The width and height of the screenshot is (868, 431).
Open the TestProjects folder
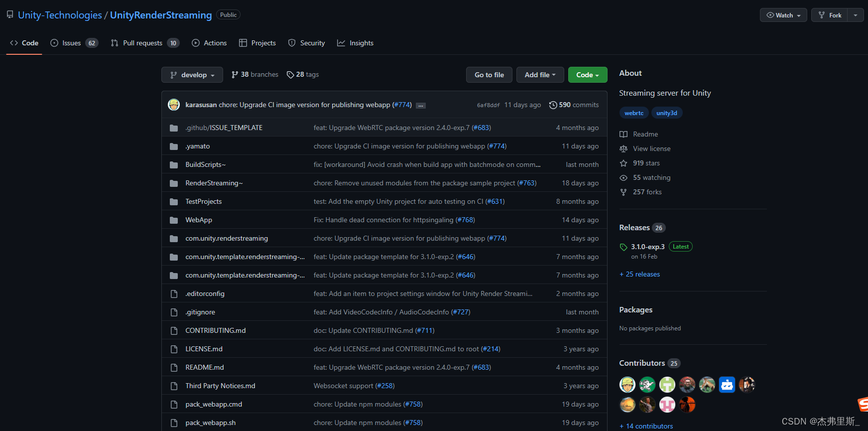tap(203, 201)
